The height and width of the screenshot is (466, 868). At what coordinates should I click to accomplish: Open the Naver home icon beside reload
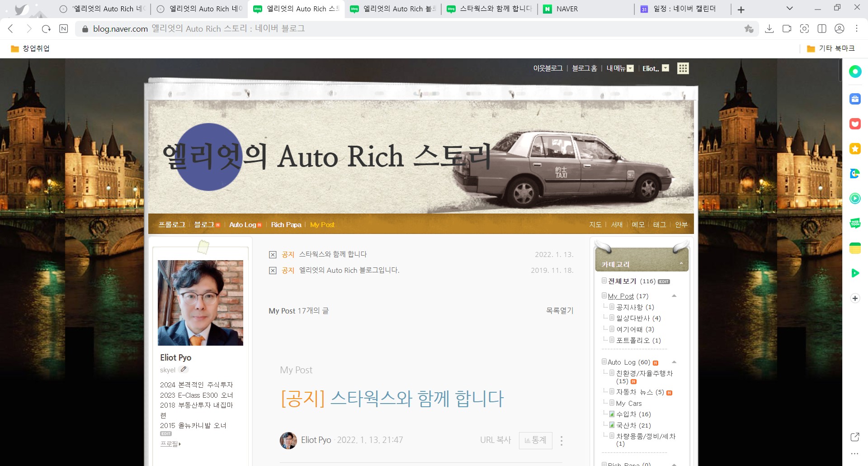tap(64, 29)
